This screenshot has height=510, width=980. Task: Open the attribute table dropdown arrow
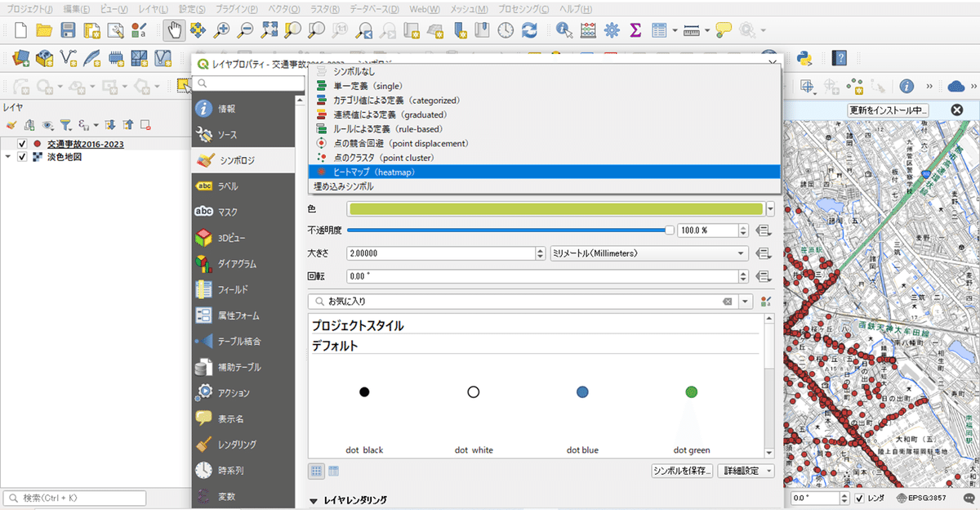(675, 30)
